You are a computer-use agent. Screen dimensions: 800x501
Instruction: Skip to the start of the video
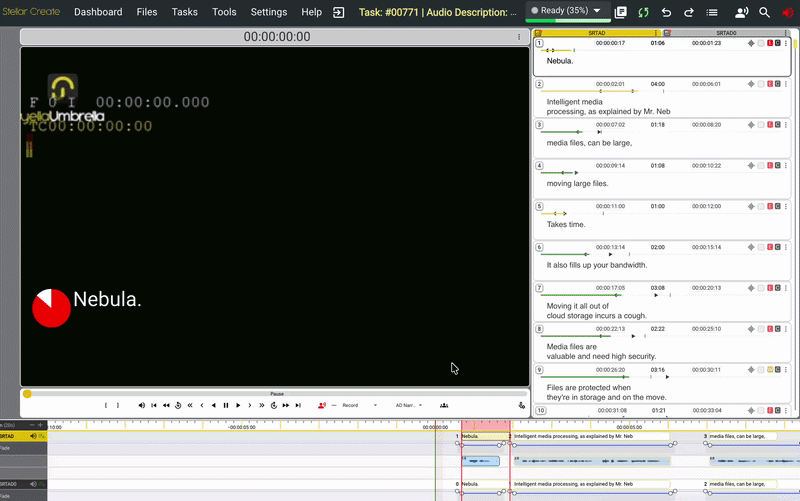(154, 406)
